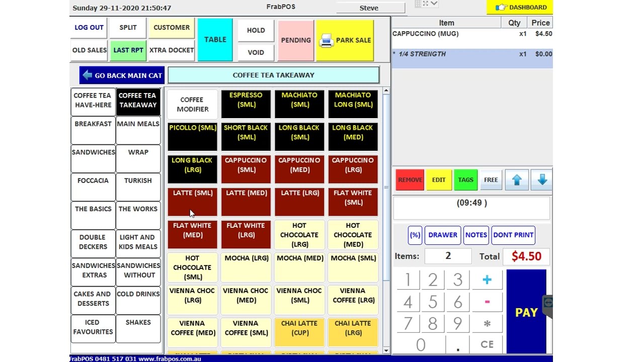Open the Main Meals category
Image resolution: width=644 pixels, height=362 pixels.
[138, 130]
